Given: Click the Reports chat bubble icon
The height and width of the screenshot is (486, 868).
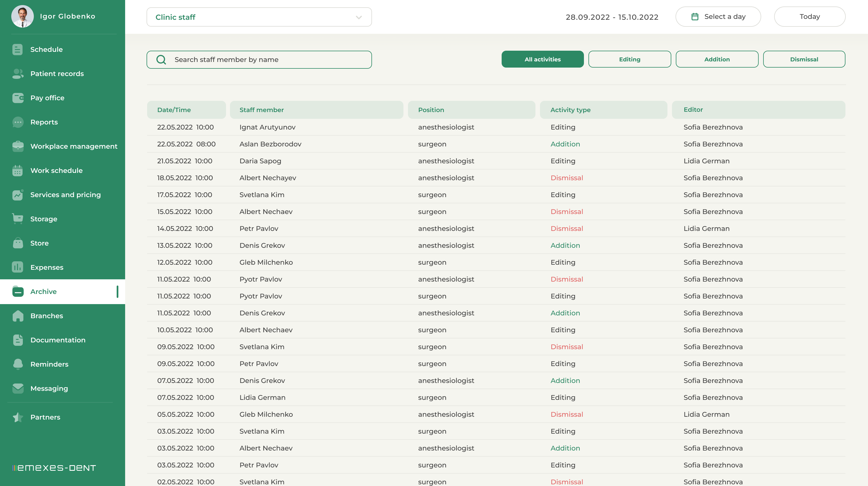Looking at the screenshot, I should click(x=17, y=122).
